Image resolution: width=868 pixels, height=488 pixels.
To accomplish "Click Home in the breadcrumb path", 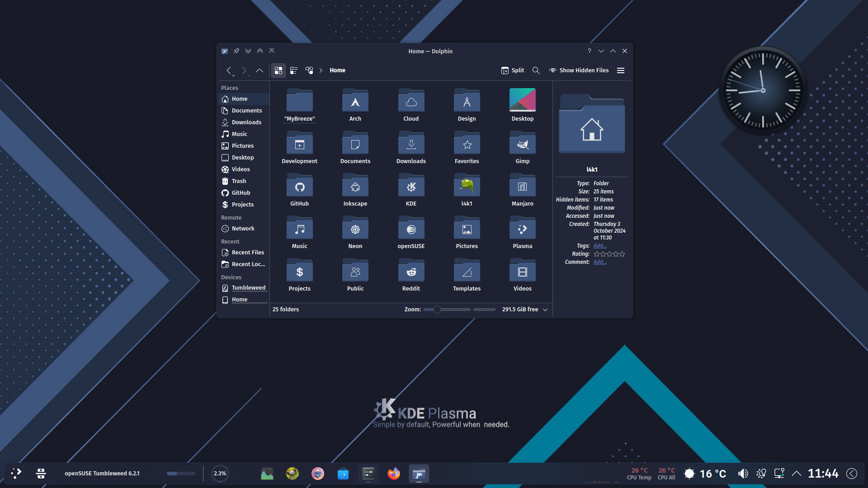I will tap(337, 70).
